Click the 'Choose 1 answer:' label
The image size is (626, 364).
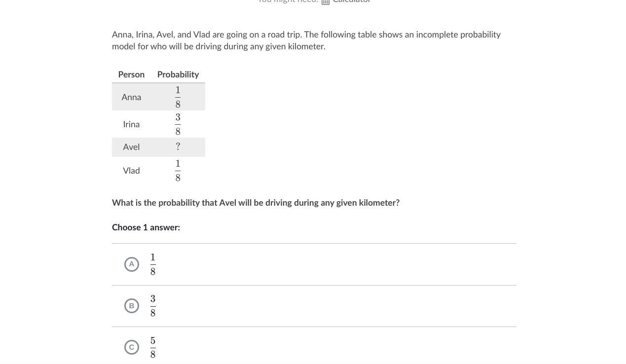click(146, 227)
